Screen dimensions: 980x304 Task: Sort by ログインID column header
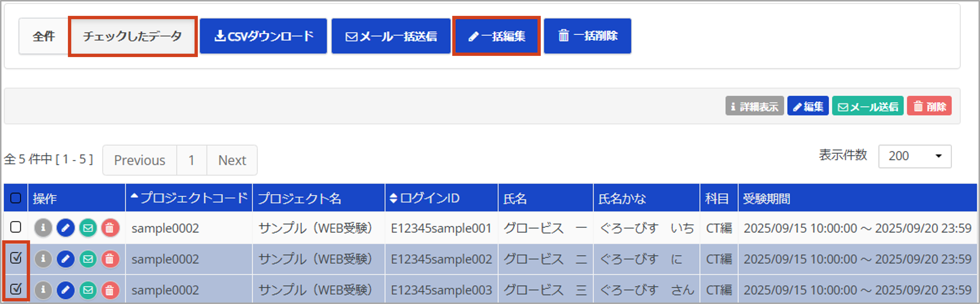(441, 198)
